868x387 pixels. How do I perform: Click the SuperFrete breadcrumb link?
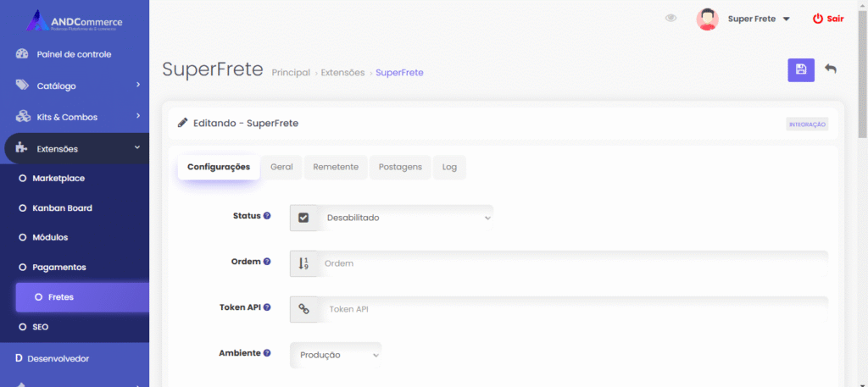[400, 73]
